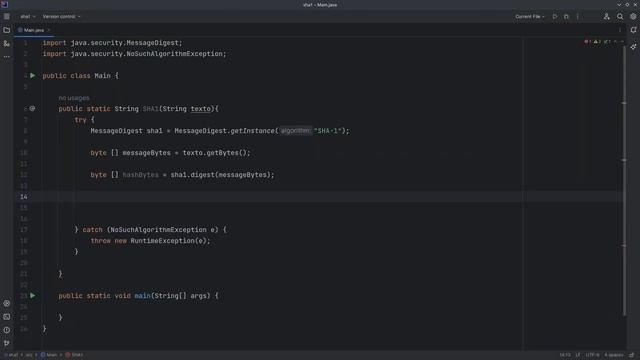Open the main hamburger menu
Viewport: 640px width, 360px height.
tap(7, 17)
